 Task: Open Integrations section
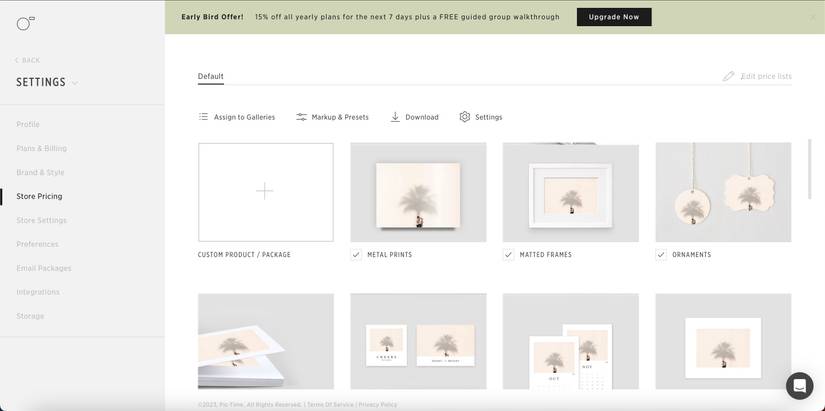click(x=38, y=292)
